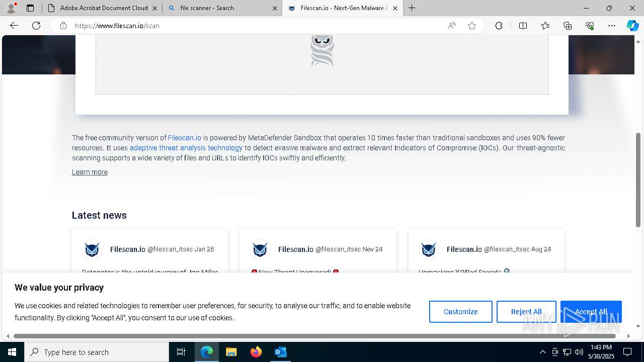Viewport: 644px width, 362px height.
Task: Click the taskbar search box
Action: tap(97, 352)
